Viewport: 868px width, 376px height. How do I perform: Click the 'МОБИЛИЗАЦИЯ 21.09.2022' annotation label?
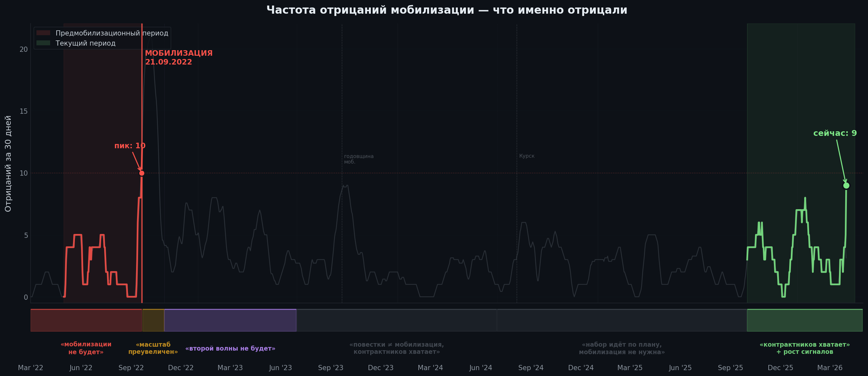[179, 58]
